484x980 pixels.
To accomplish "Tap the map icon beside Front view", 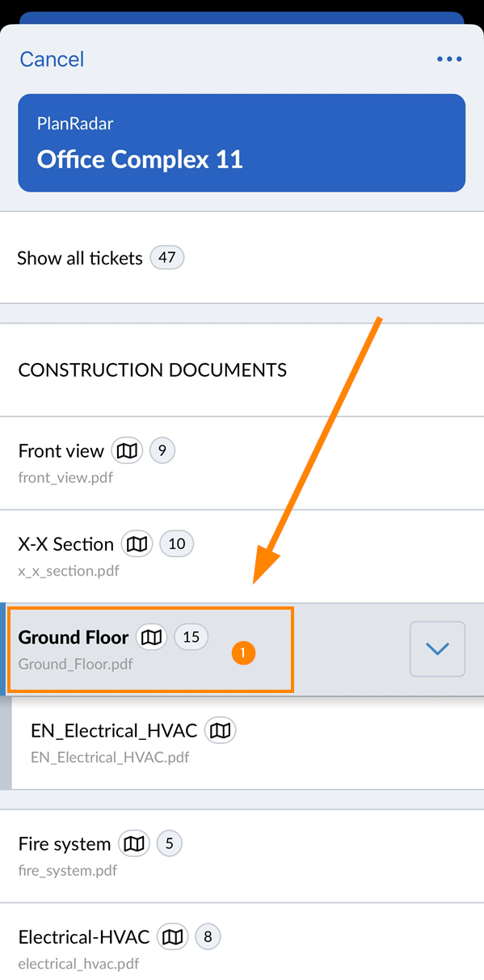I will [x=127, y=450].
